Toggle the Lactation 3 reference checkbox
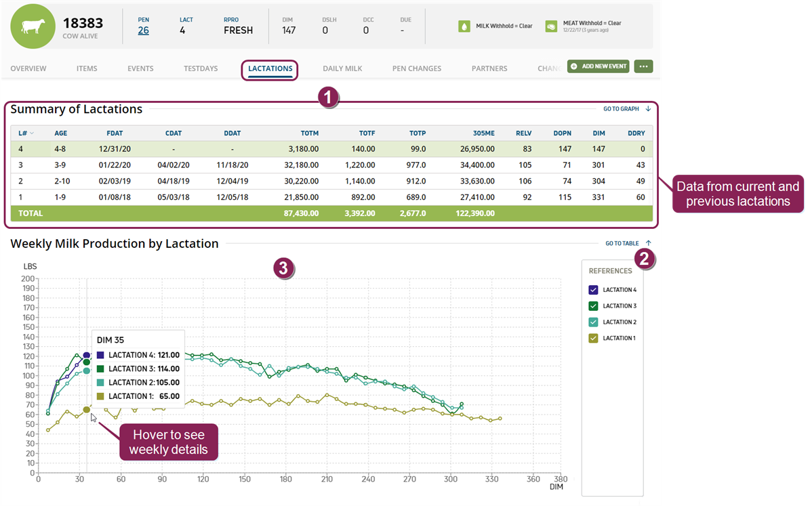Image resolution: width=812 pixels, height=506 pixels. 594,306
